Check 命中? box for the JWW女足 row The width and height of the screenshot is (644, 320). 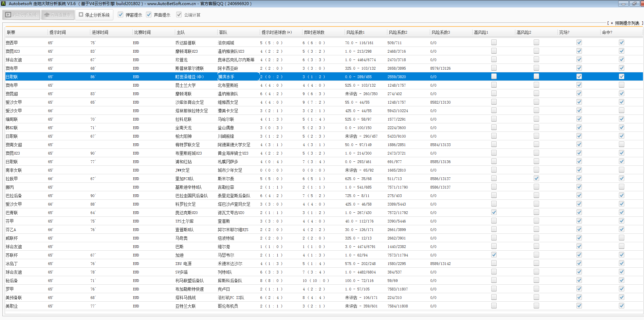(621, 170)
